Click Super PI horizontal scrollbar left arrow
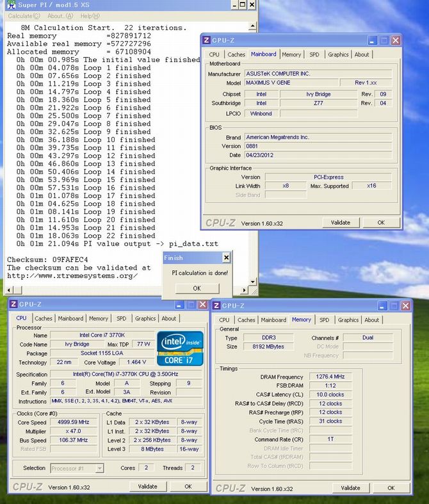The width and height of the screenshot is (429, 504). coord(9,290)
